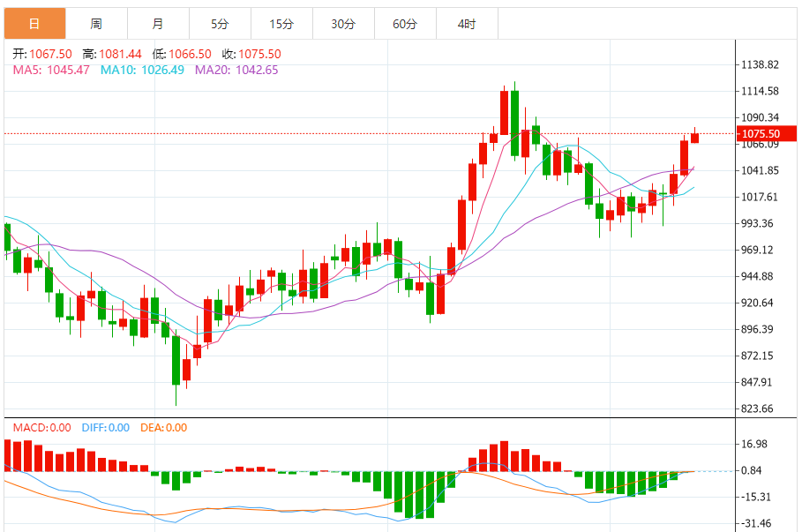Click the 1090.34 price axis label
The image size is (802, 532).
click(x=760, y=117)
